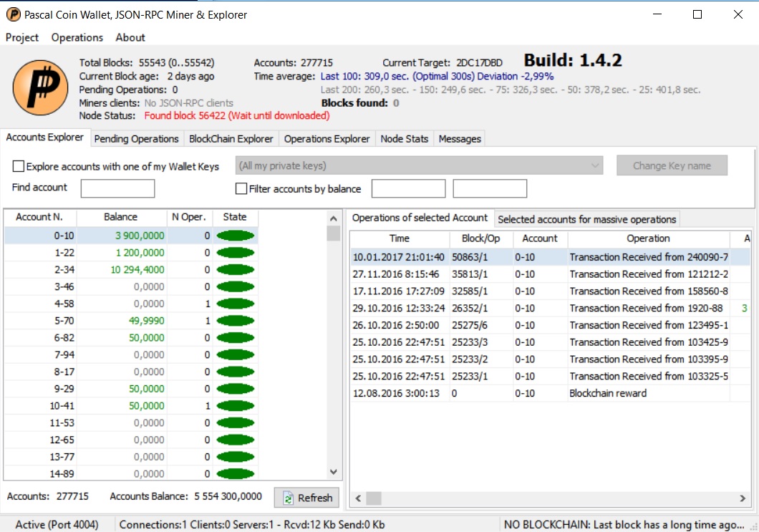This screenshot has height=532, width=759.
Task: Switch to BlockChain Explorer tab
Action: click(x=231, y=139)
